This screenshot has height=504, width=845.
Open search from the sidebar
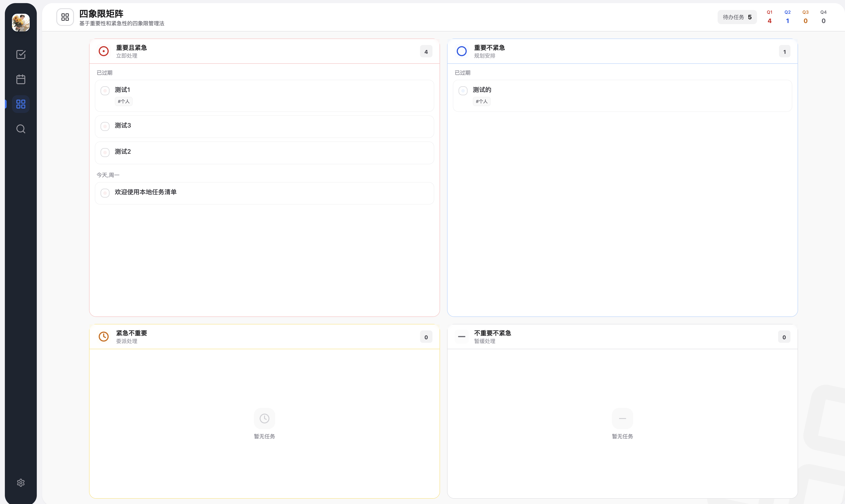tap(21, 129)
